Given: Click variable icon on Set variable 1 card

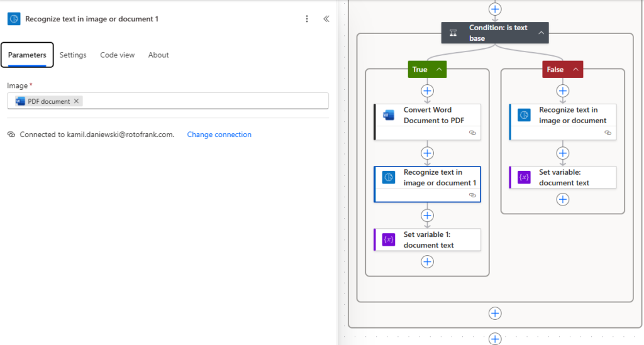Looking at the screenshot, I should 388,239.
